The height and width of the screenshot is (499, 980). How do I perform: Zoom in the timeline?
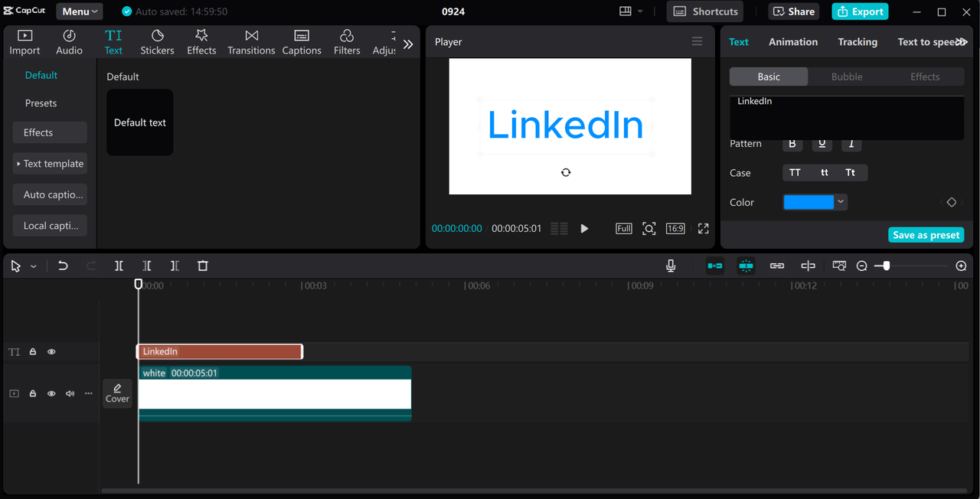pos(962,266)
